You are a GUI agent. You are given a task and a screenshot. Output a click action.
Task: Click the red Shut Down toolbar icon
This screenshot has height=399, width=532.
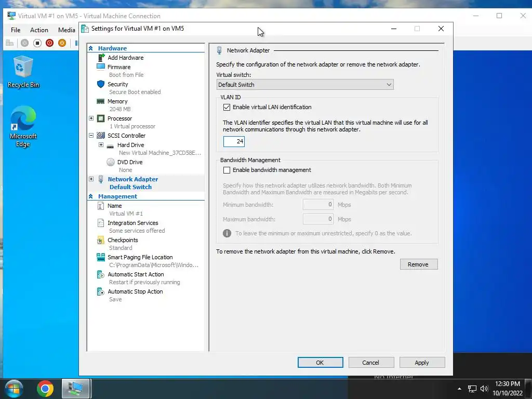point(49,43)
